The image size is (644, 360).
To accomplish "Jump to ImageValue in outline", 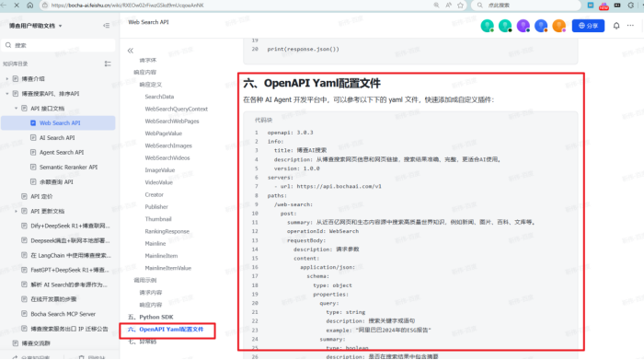I will [x=160, y=170].
